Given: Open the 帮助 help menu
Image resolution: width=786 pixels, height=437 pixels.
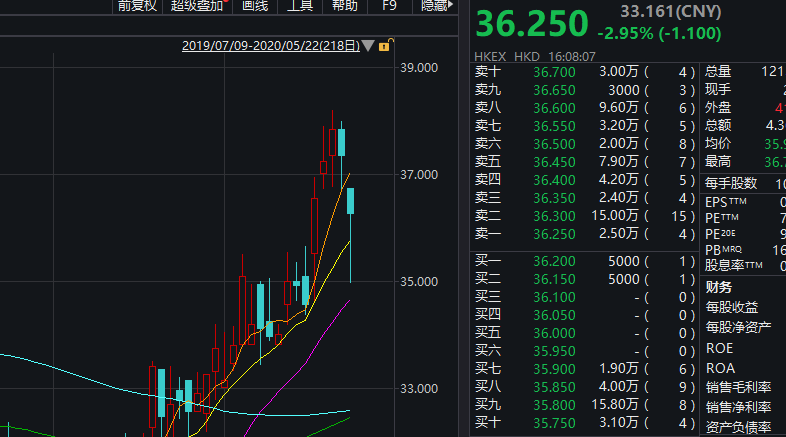Looking at the screenshot, I should (x=345, y=6).
